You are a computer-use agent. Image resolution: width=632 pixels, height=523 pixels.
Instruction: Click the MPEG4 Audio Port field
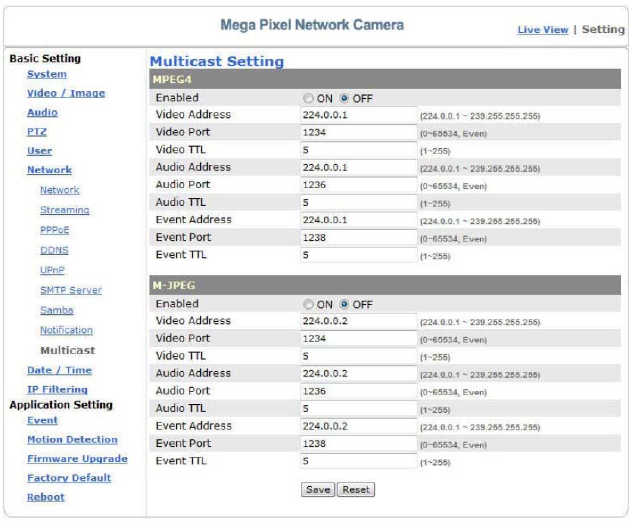[x=358, y=185]
